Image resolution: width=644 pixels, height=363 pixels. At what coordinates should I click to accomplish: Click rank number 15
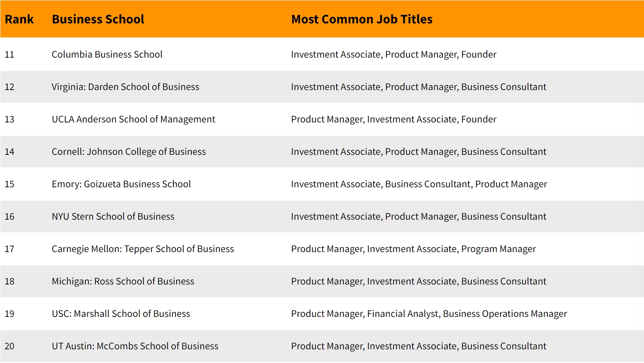[9, 184]
